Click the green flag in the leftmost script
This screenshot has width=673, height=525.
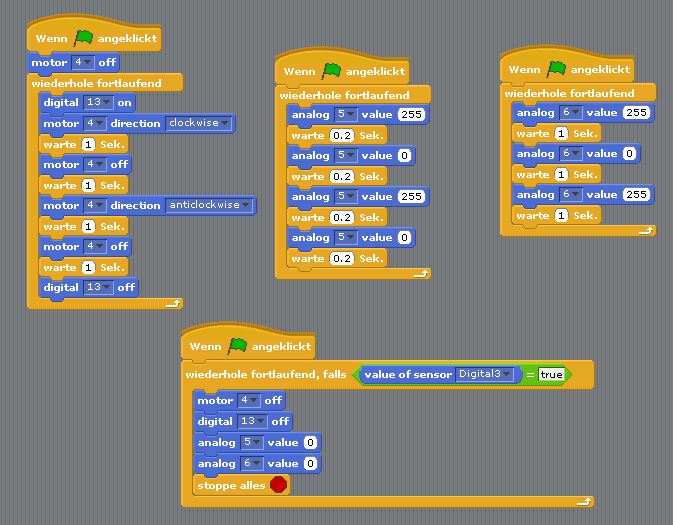click(x=83, y=38)
